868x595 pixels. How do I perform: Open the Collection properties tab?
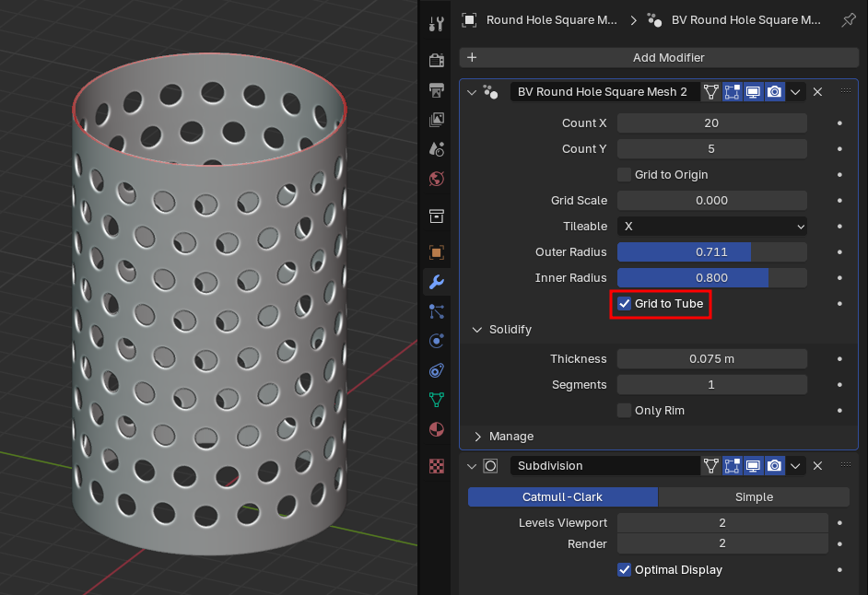click(x=437, y=216)
